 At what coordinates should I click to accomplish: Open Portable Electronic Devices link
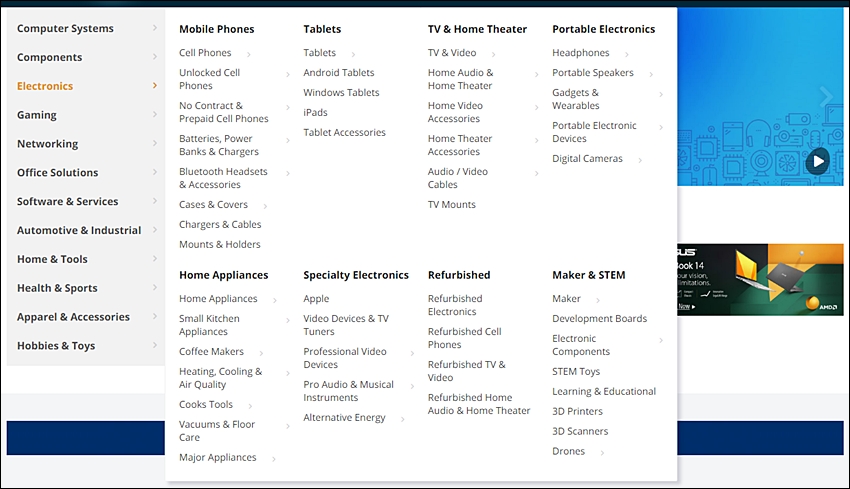coord(595,132)
